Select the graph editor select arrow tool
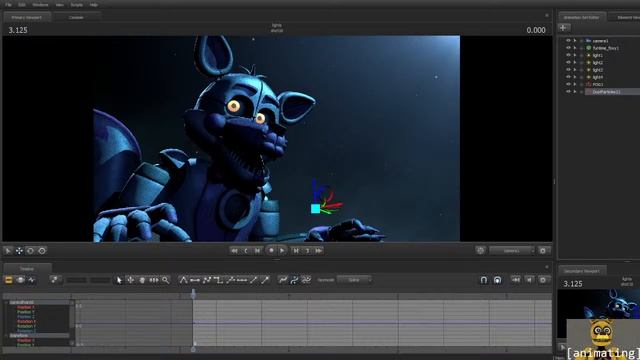Viewport: 640px width, 360px height. tap(119, 280)
